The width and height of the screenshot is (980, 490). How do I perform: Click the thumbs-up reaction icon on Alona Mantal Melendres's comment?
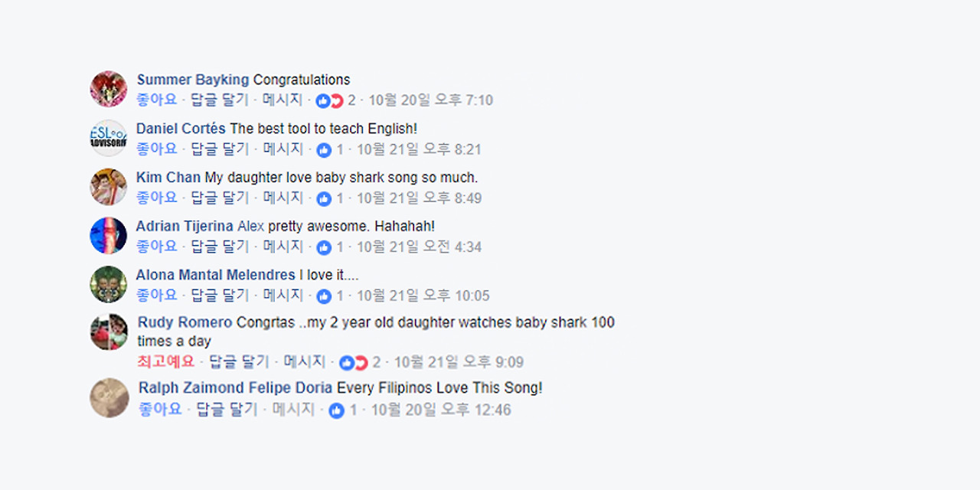click(x=323, y=296)
